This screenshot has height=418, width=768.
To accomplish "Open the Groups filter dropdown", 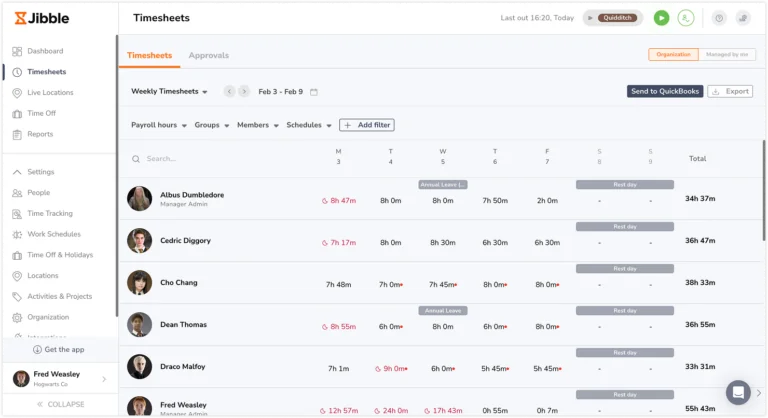I will 212,125.
